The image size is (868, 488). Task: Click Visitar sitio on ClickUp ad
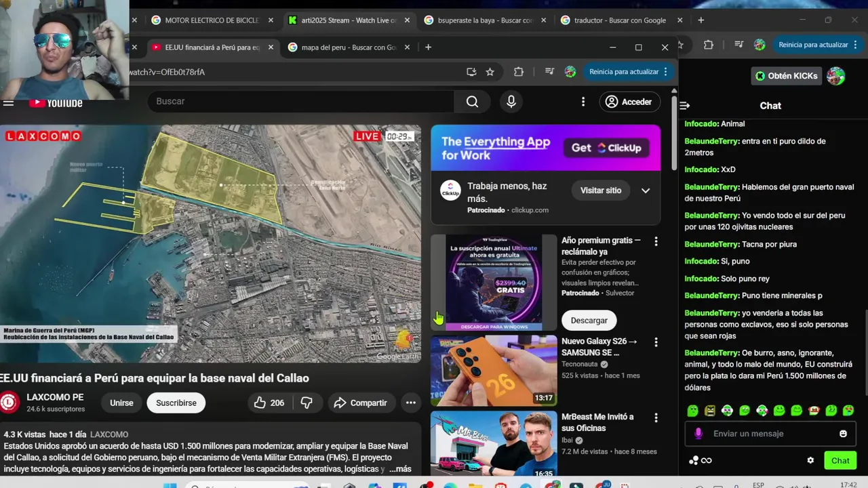[601, 190]
